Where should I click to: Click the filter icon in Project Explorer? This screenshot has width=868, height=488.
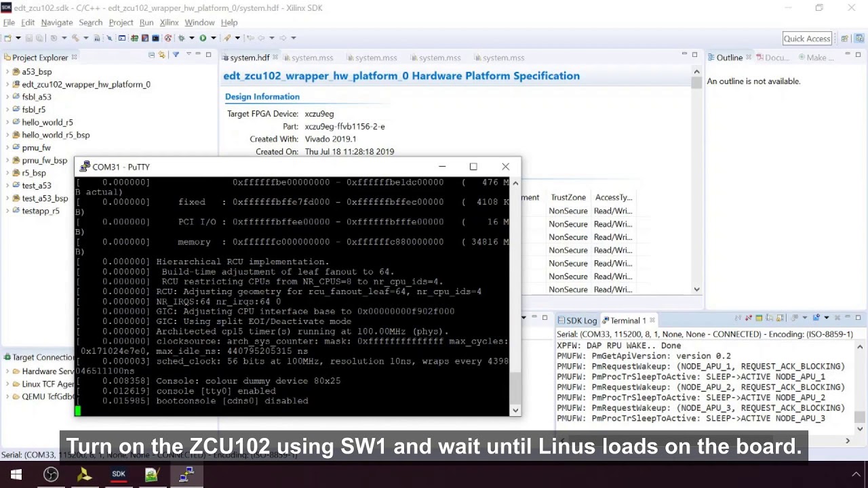point(176,54)
